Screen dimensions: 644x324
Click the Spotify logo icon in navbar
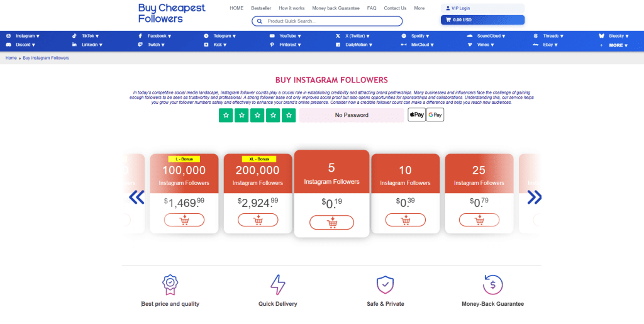point(404,36)
